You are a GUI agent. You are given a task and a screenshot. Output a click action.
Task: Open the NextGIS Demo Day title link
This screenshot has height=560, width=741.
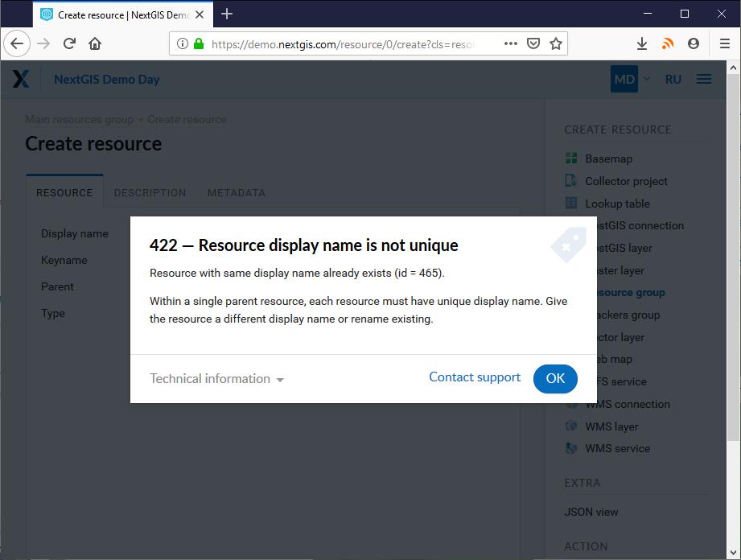coord(107,80)
